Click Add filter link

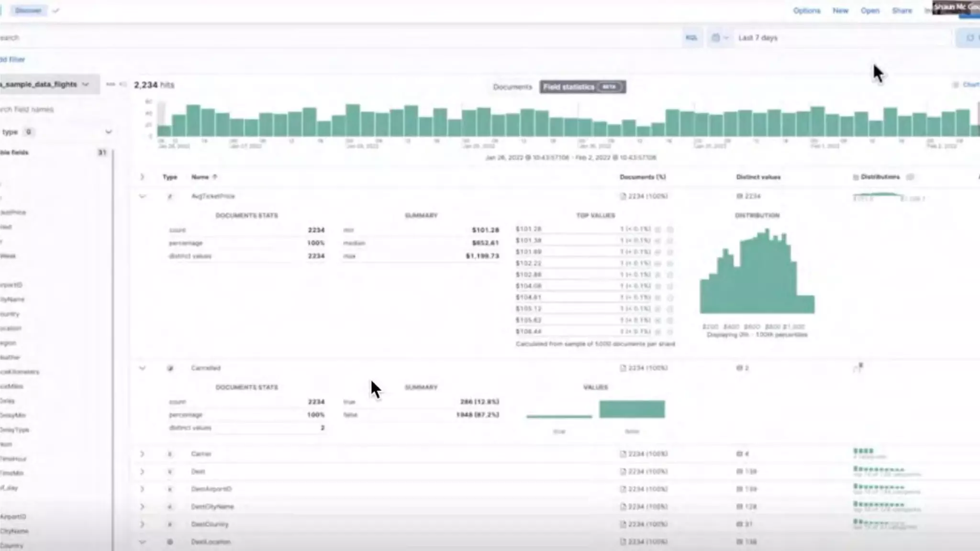[12, 59]
